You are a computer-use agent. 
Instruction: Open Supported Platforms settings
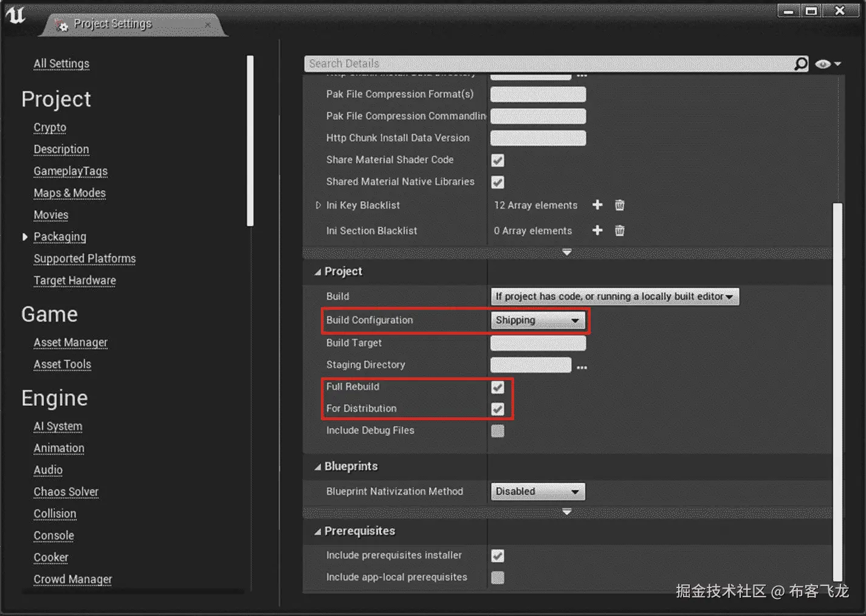(x=84, y=259)
